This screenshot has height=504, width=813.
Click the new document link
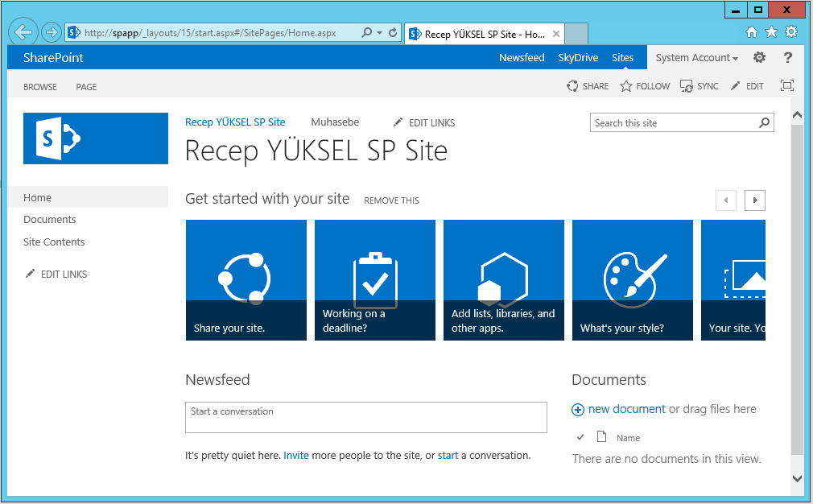(x=627, y=409)
